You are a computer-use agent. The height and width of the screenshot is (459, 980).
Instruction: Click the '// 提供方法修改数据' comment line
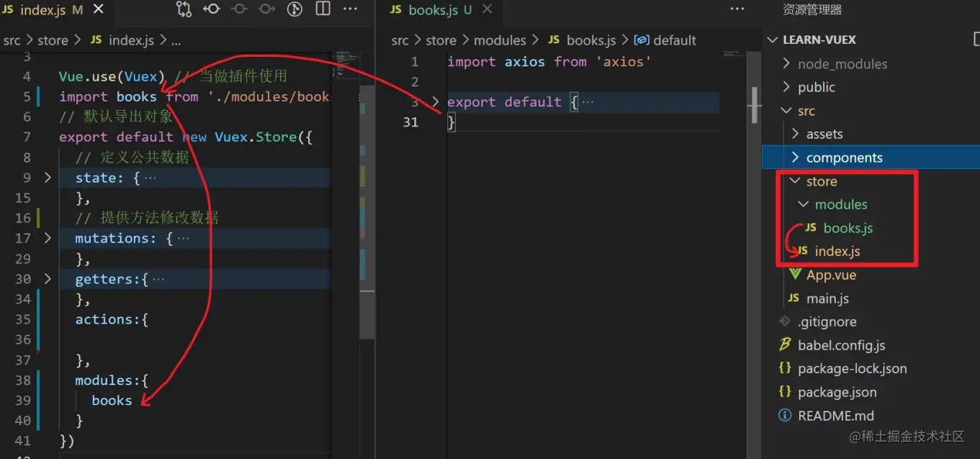point(147,217)
